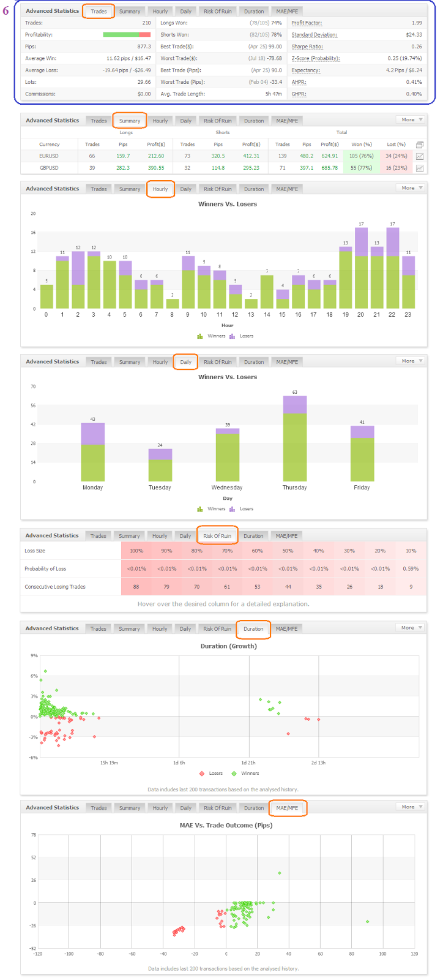Image resolution: width=443 pixels, height=980 pixels.
Task: Click the Z-Score (Probability) label link
Action: (316, 58)
